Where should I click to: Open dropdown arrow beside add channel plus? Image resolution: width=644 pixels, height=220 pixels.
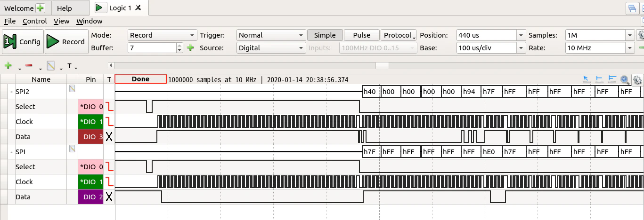(19, 68)
